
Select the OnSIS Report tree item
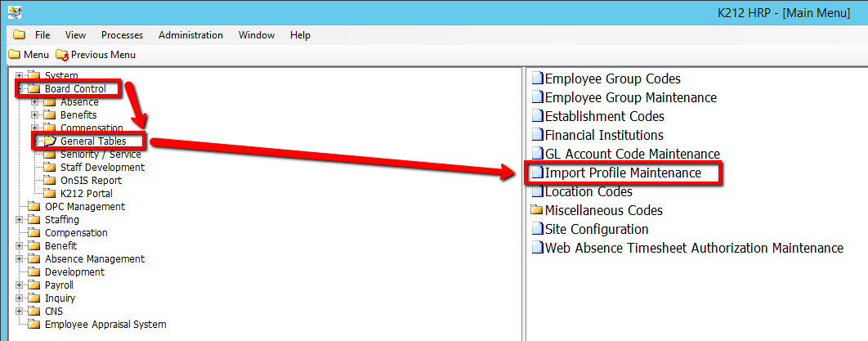pos(91,181)
